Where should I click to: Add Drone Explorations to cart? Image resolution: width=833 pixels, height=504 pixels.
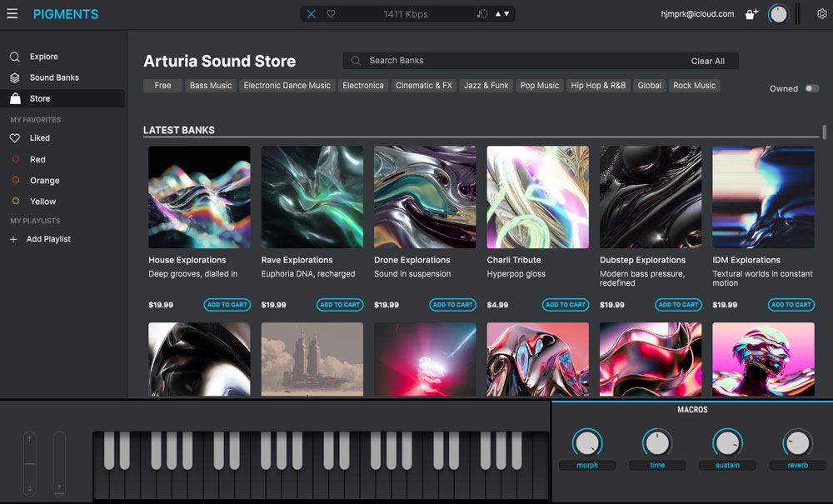(452, 305)
